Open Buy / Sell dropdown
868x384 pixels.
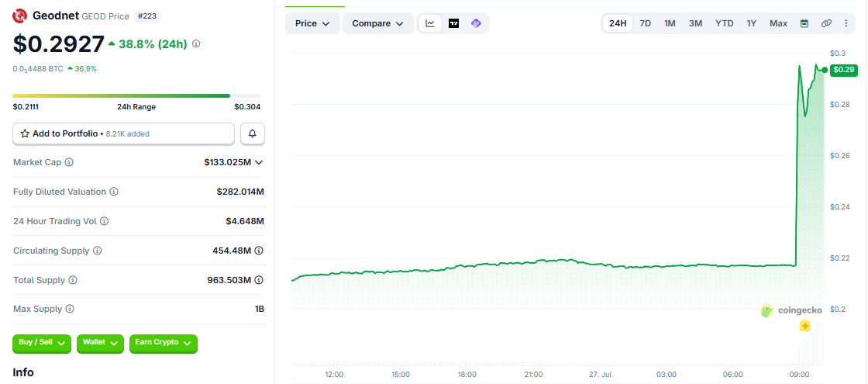42,343
